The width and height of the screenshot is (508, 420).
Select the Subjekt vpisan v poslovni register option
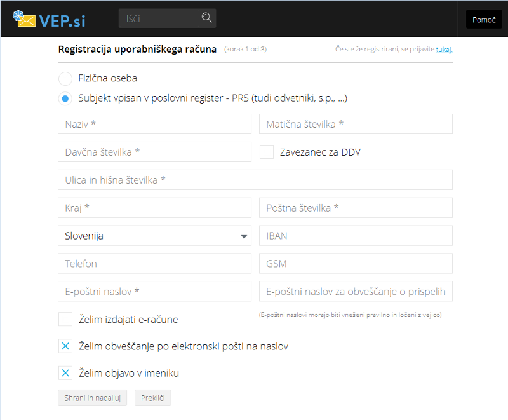[65, 98]
